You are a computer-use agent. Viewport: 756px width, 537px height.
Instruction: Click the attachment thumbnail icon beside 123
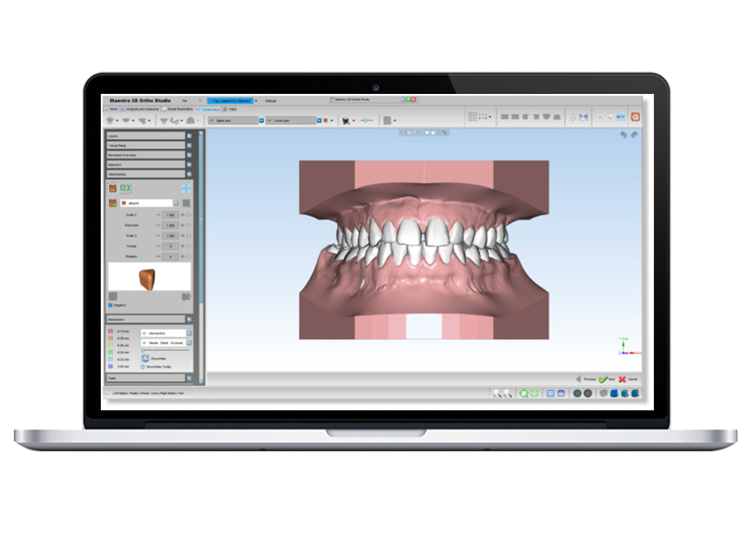click(x=112, y=188)
